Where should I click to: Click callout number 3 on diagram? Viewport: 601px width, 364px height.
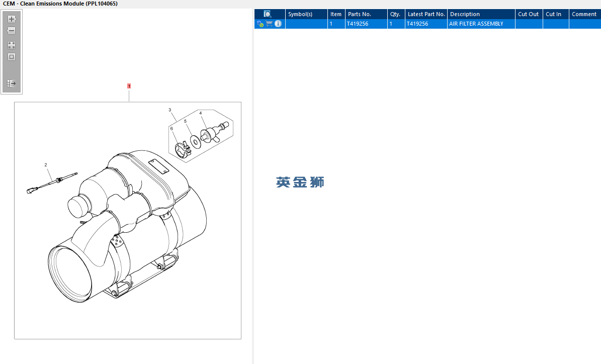(170, 110)
